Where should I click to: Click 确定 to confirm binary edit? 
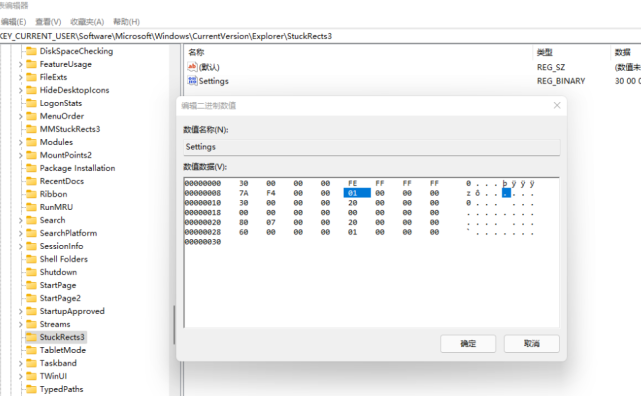(468, 344)
